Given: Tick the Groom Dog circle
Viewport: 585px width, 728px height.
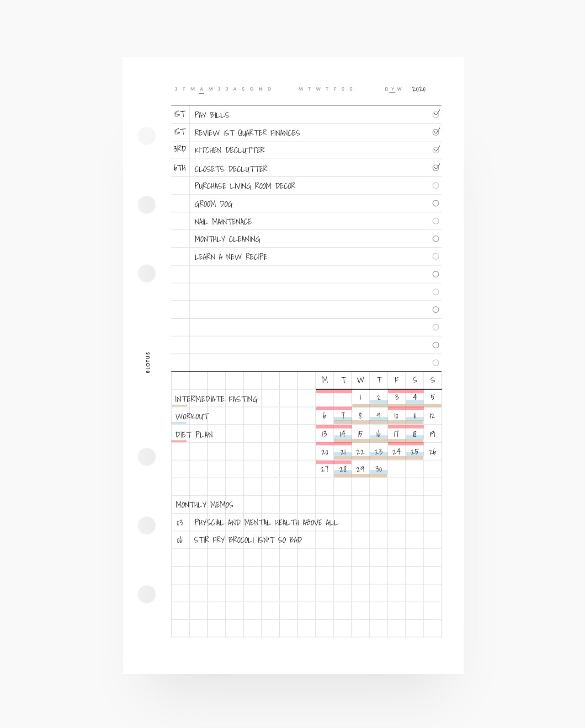Looking at the screenshot, I should (436, 203).
